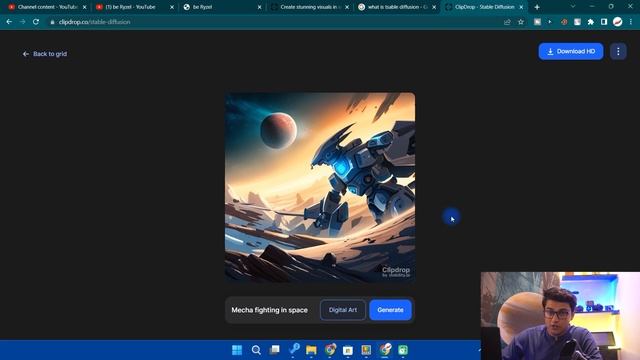Open the Chrome profile avatar
640x360 pixels.
point(618,22)
